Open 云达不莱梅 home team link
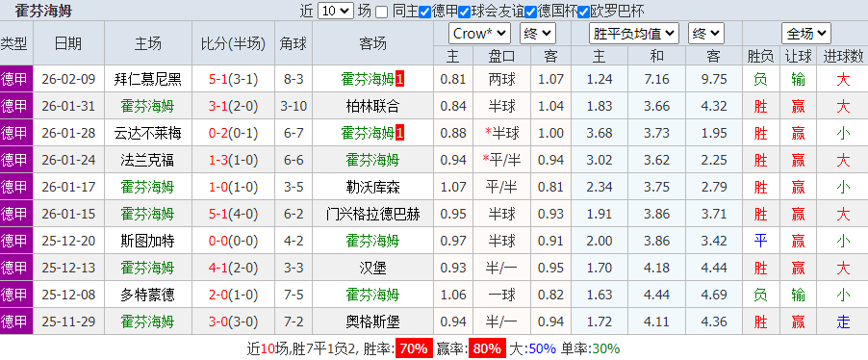This screenshot has height=360, width=868. coord(148,133)
